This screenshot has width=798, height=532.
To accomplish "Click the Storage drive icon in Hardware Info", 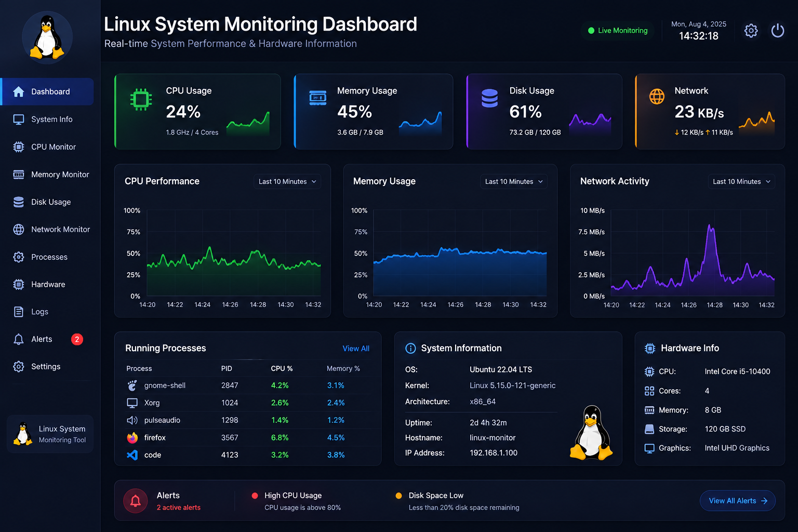I will click(649, 429).
